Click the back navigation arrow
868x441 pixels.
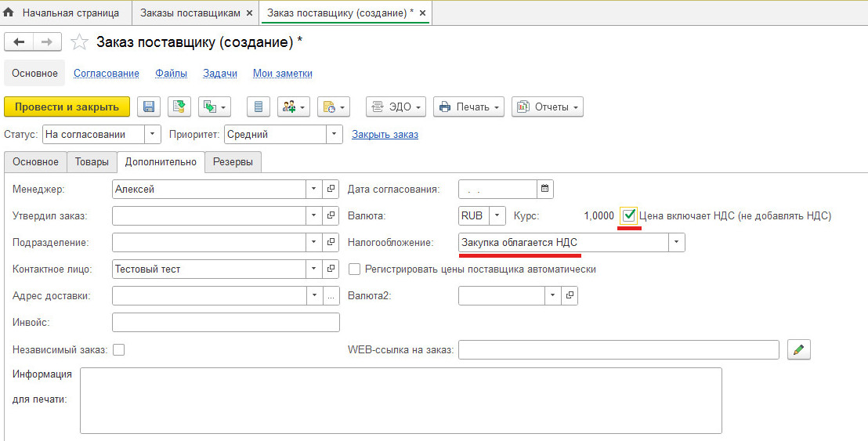(20, 42)
